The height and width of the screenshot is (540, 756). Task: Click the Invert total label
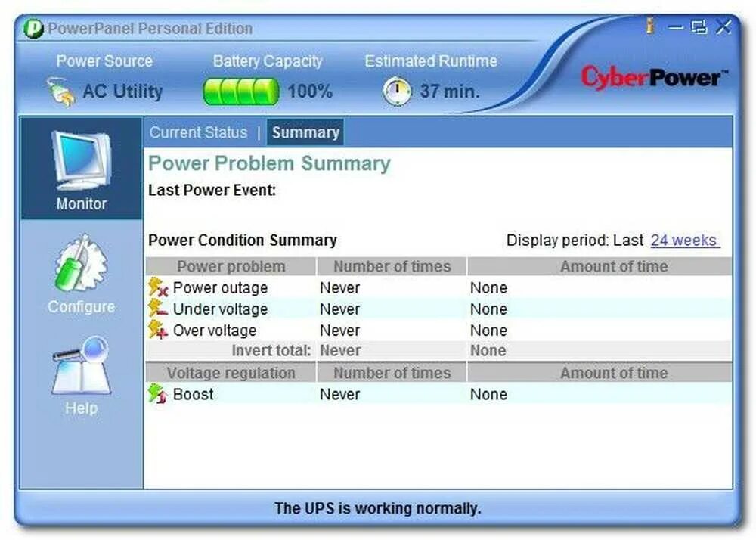(271, 350)
